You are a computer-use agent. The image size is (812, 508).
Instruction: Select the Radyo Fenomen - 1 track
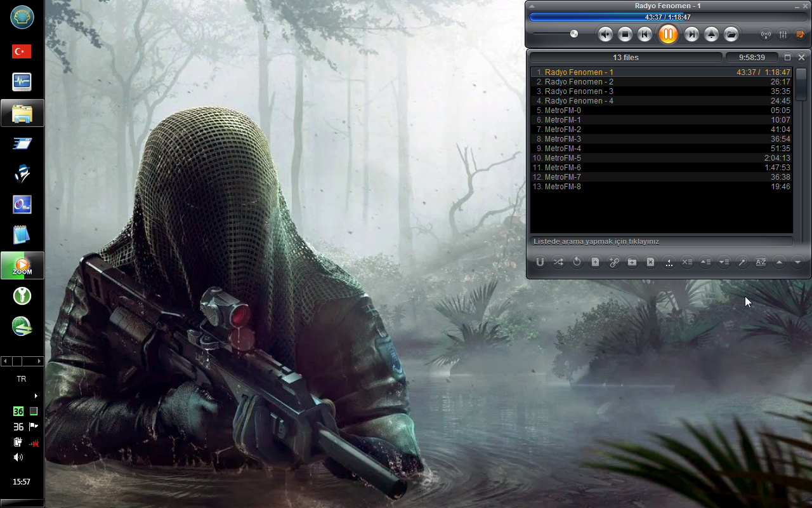click(662, 72)
